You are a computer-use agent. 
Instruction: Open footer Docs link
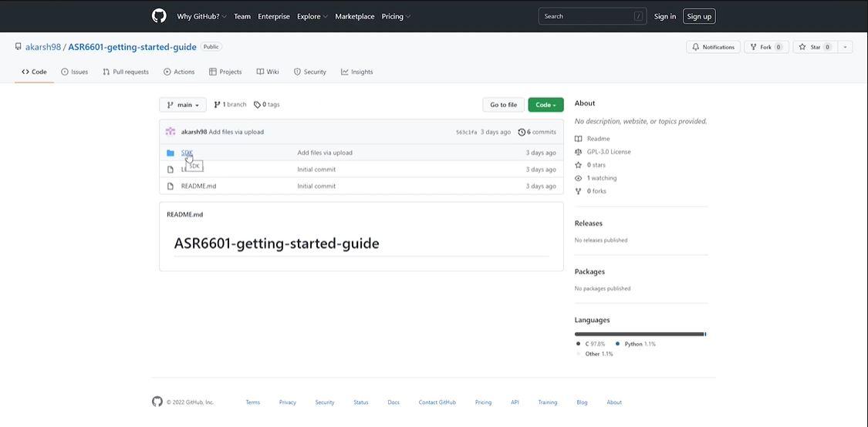(393, 402)
